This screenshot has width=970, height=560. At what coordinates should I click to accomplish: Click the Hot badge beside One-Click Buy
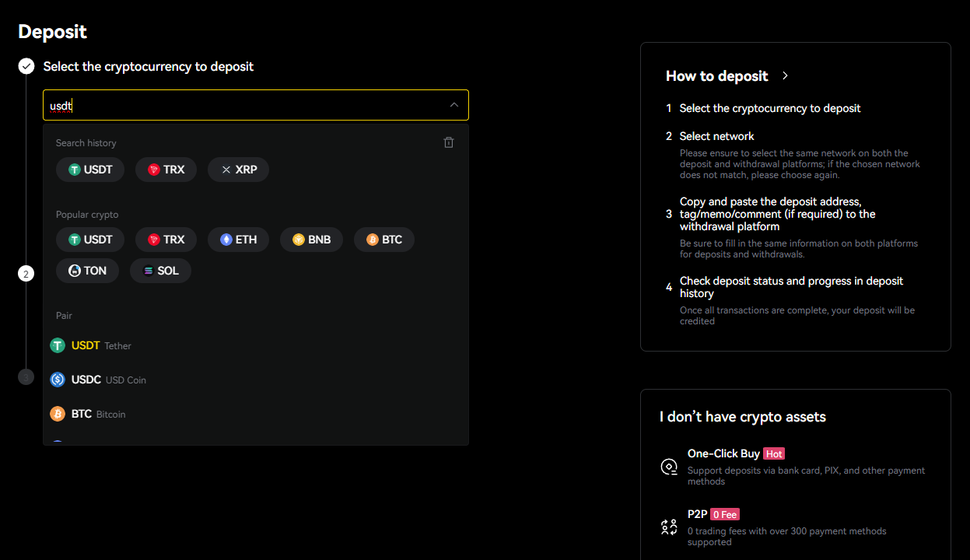tap(774, 453)
